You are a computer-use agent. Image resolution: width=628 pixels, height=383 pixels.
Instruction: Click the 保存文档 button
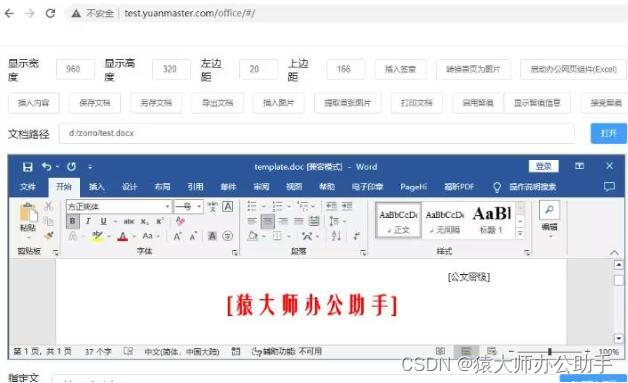click(x=95, y=103)
